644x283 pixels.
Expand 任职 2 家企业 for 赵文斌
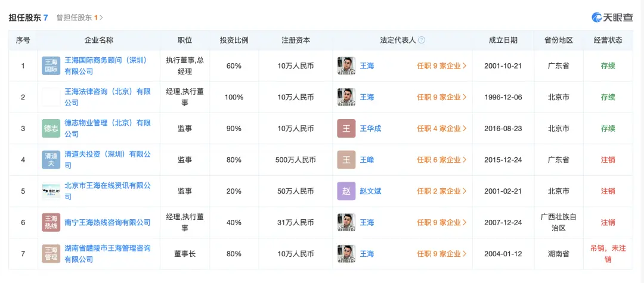(x=441, y=191)
